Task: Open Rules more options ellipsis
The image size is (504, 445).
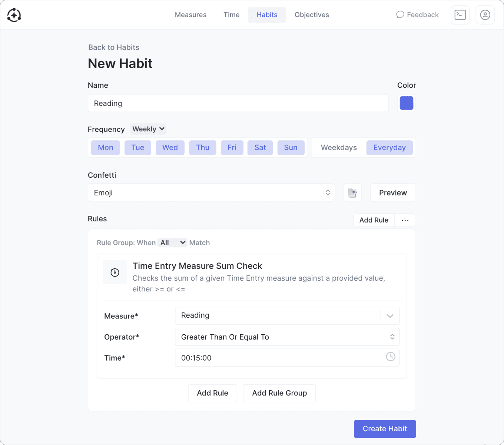Action: coord(405,220)
